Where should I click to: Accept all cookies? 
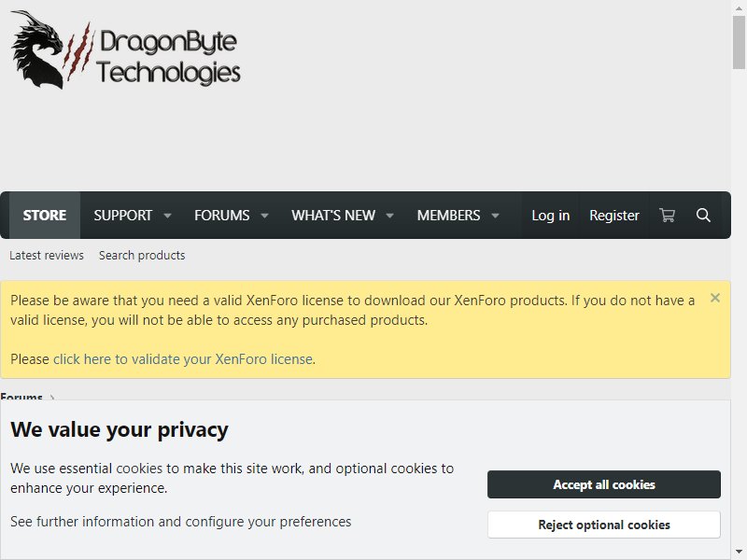pyautogui.click(x=603, y=484)
